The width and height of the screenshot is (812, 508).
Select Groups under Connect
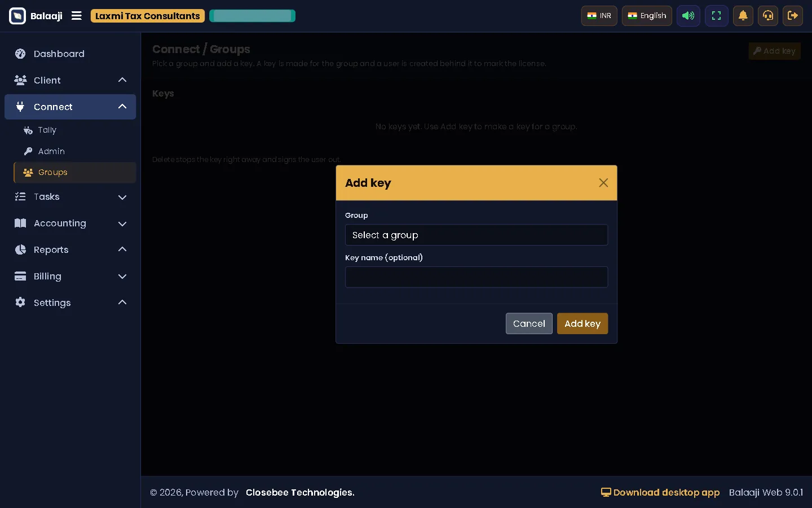(75, 172)
